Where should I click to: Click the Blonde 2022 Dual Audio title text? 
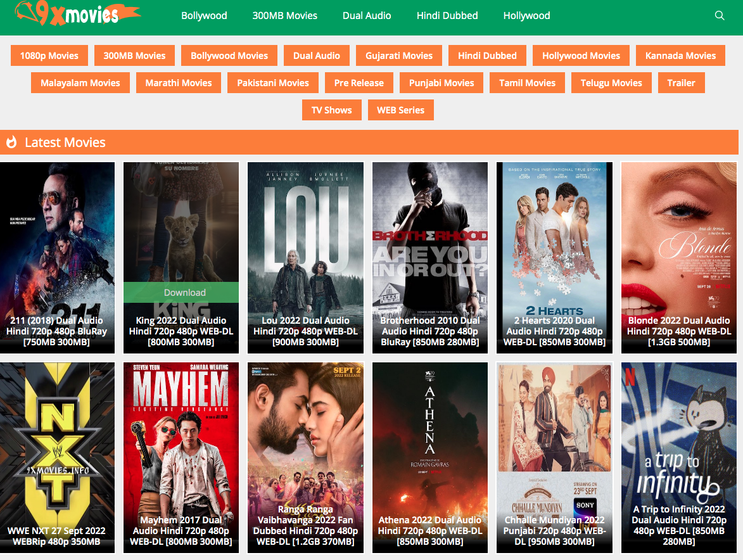[x=679, y=331]
